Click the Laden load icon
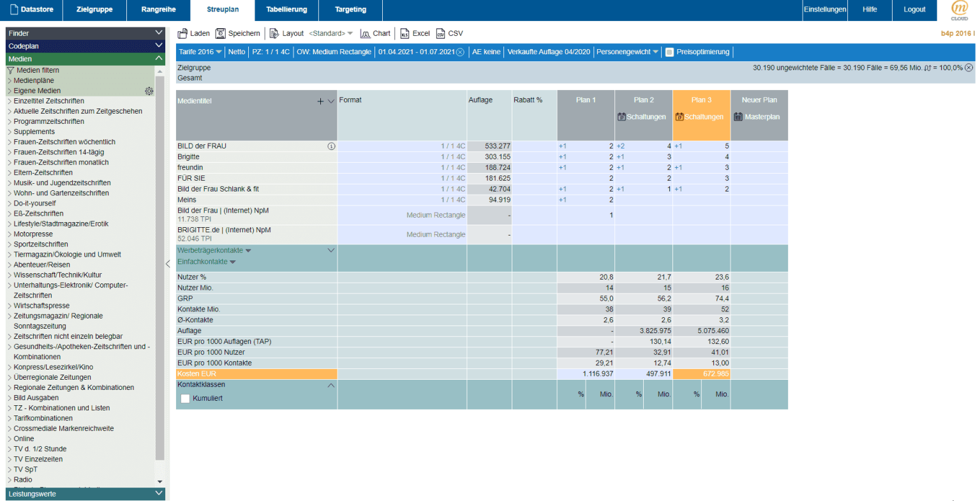The width and height of the screenshot is (980, 501). point(182,33)
